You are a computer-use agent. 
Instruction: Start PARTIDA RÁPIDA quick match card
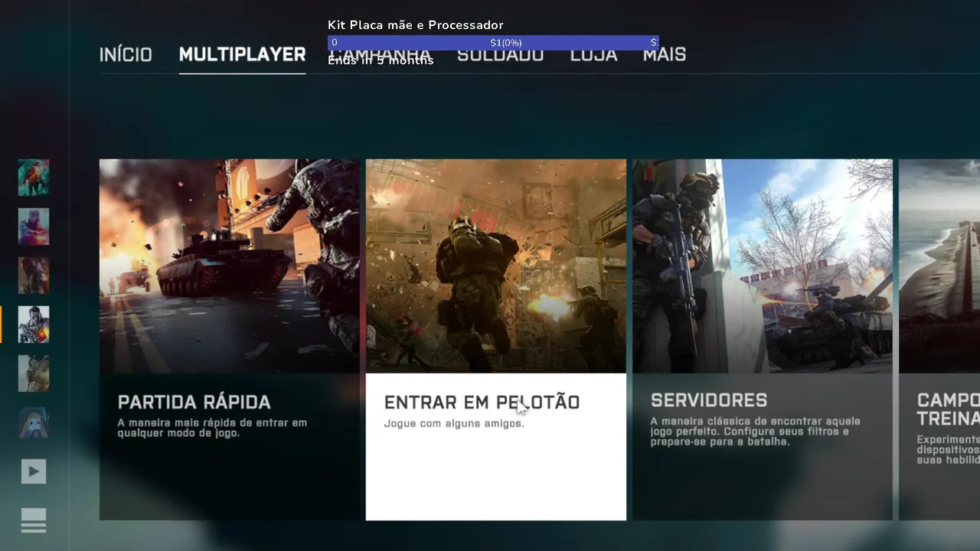click(230, 340)
